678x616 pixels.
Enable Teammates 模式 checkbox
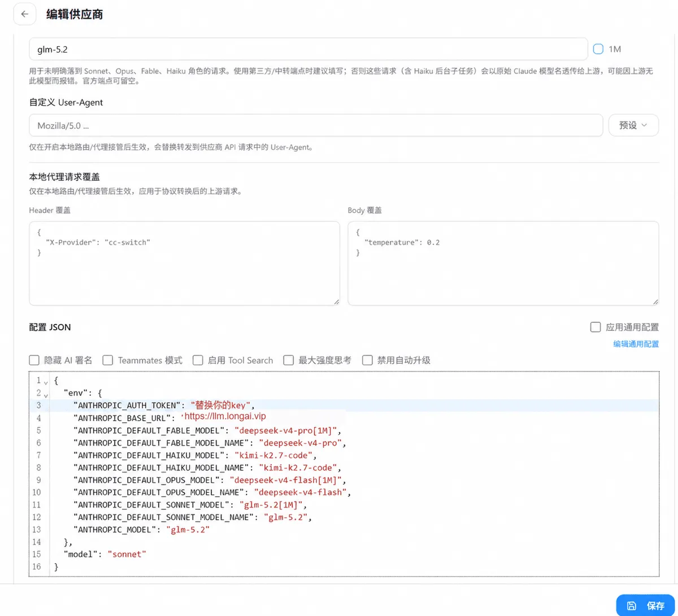107,360
